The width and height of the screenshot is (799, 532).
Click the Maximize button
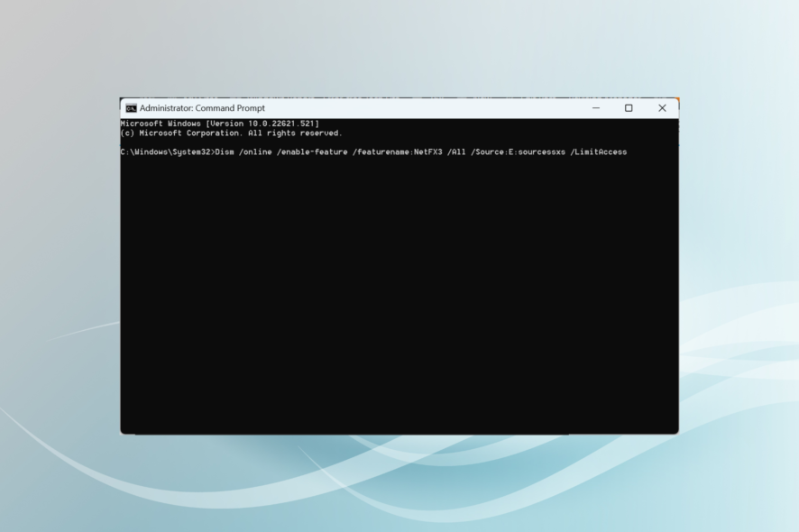(x=628, y=107)
